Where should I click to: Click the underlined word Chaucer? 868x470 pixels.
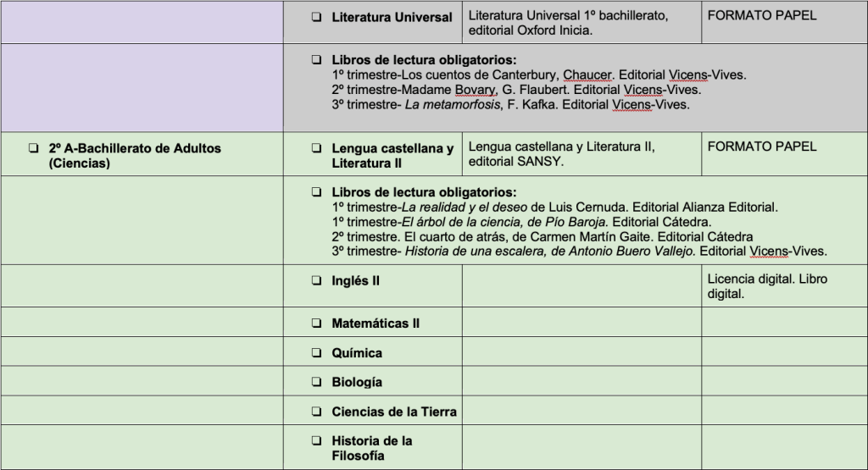pos(587,75)
